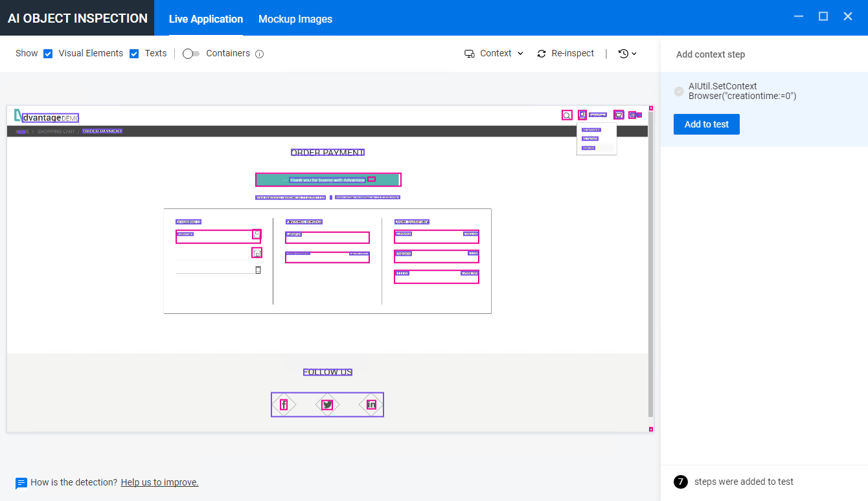Click the Twitter icon under FOLLOW US
Image resolution: width=868 pixels, height=501 pixels.
click(327, 404)
